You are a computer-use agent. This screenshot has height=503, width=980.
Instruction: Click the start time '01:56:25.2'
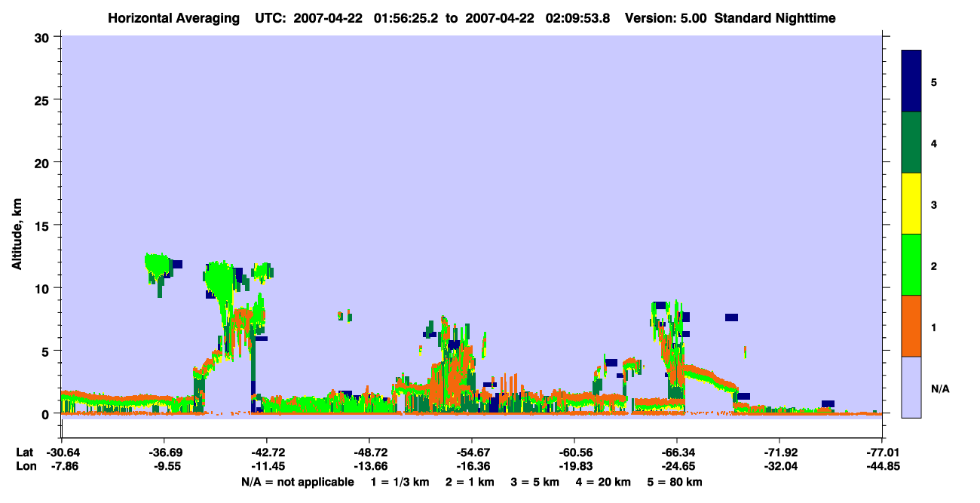click(x=408, y=18)
